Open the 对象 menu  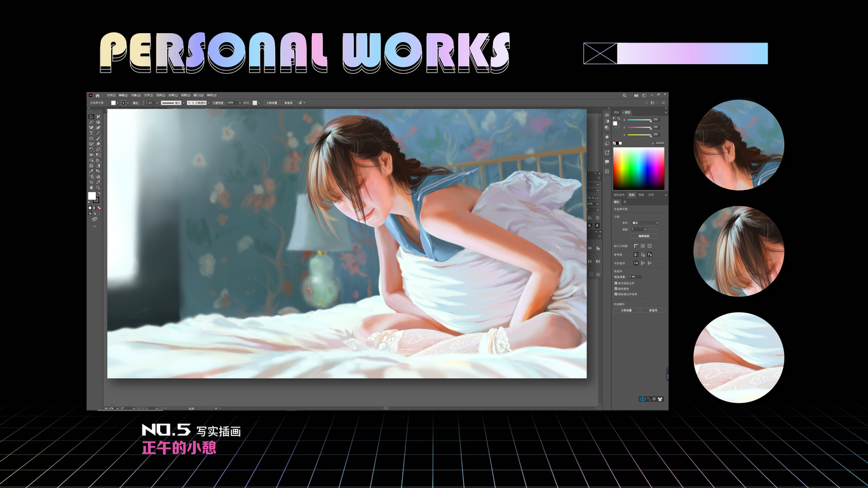(135, 95)
